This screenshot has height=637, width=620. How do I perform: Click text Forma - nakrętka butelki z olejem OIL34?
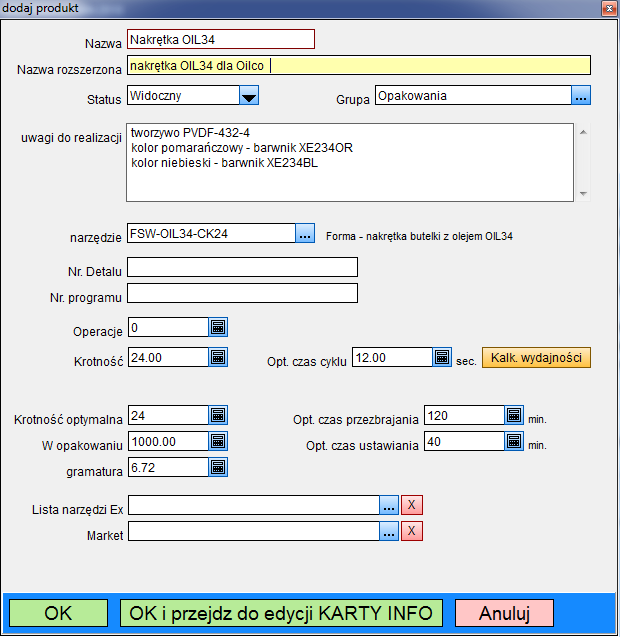click(419, 236)
